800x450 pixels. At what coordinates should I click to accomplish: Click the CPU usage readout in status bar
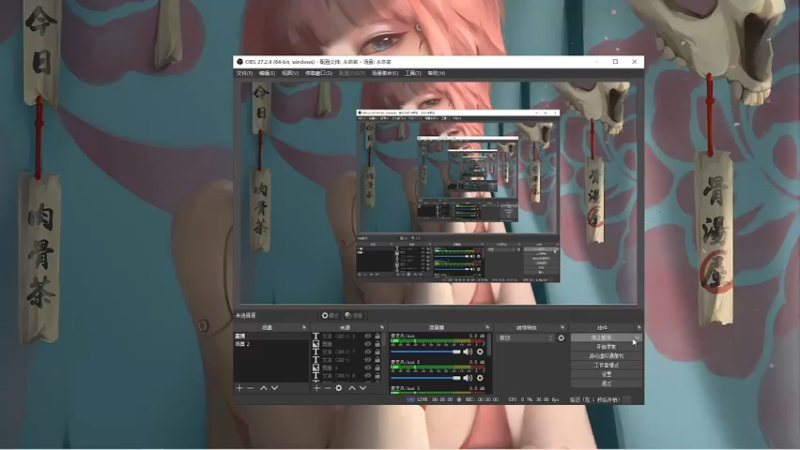(534, 400)
